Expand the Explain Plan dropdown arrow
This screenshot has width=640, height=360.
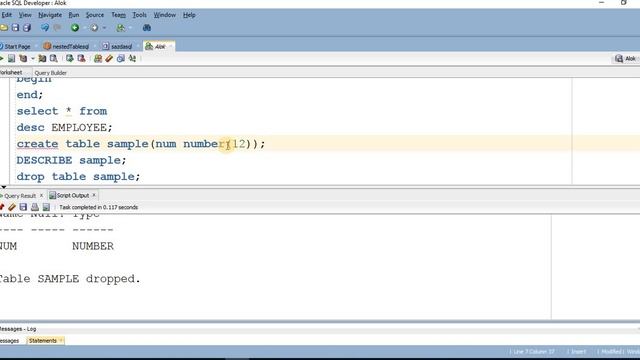click(x=33, y=59)
